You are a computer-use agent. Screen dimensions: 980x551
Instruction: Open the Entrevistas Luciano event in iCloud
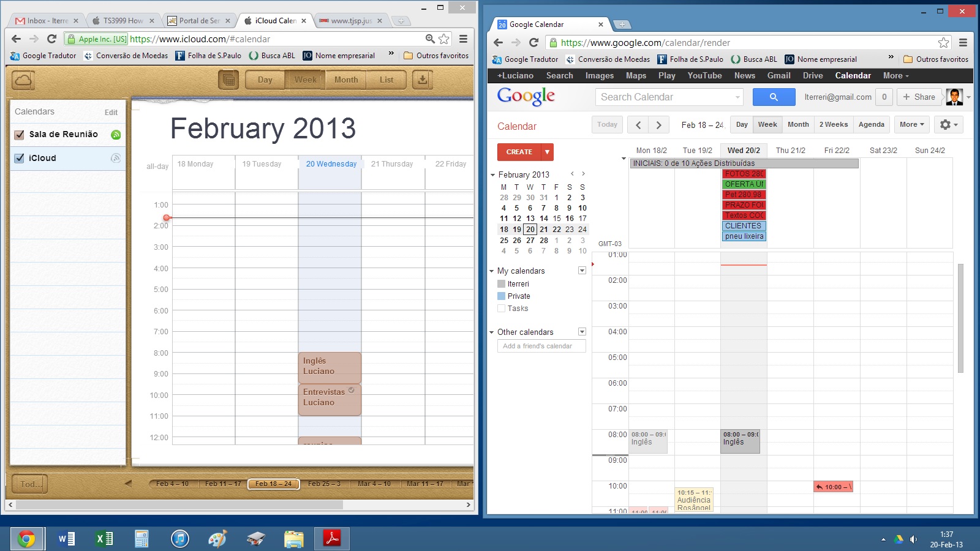(x=330, y=400)
